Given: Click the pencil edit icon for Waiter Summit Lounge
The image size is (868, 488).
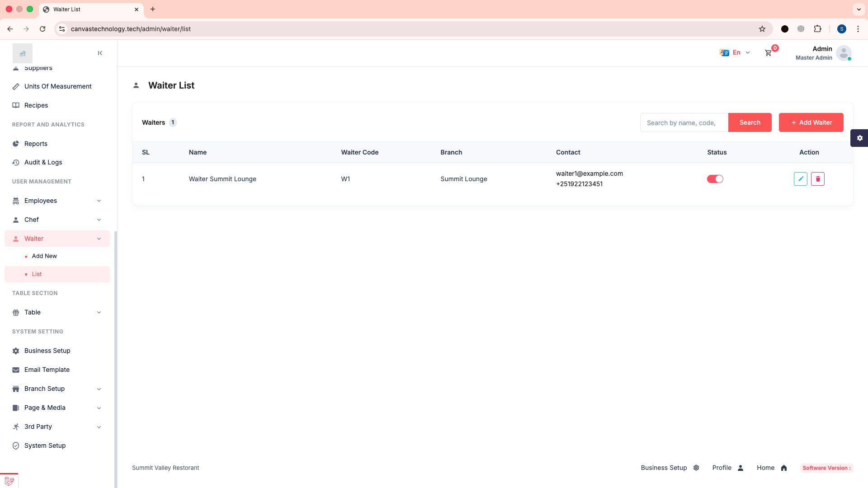Looking at the screenshot, I should coord(800,179).
